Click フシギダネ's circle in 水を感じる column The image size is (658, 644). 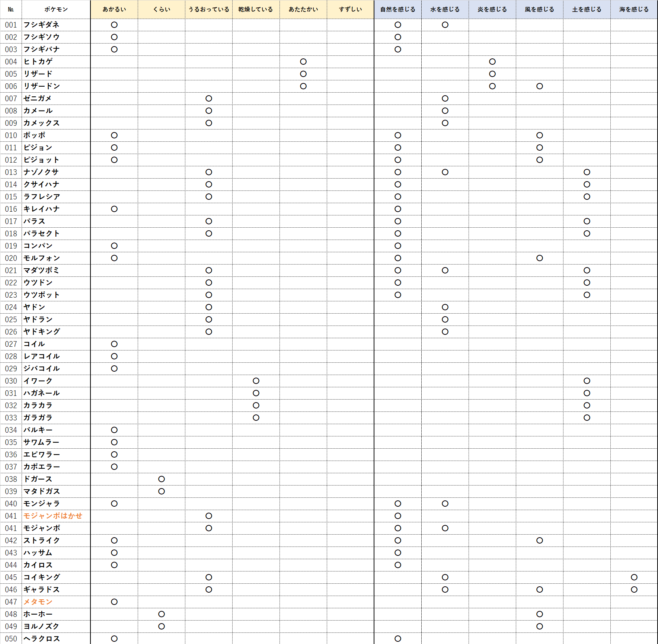(x=445, y=25)
